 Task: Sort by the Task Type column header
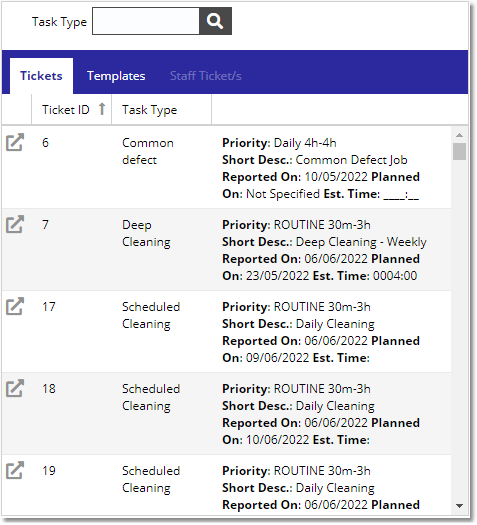[149, 110]
